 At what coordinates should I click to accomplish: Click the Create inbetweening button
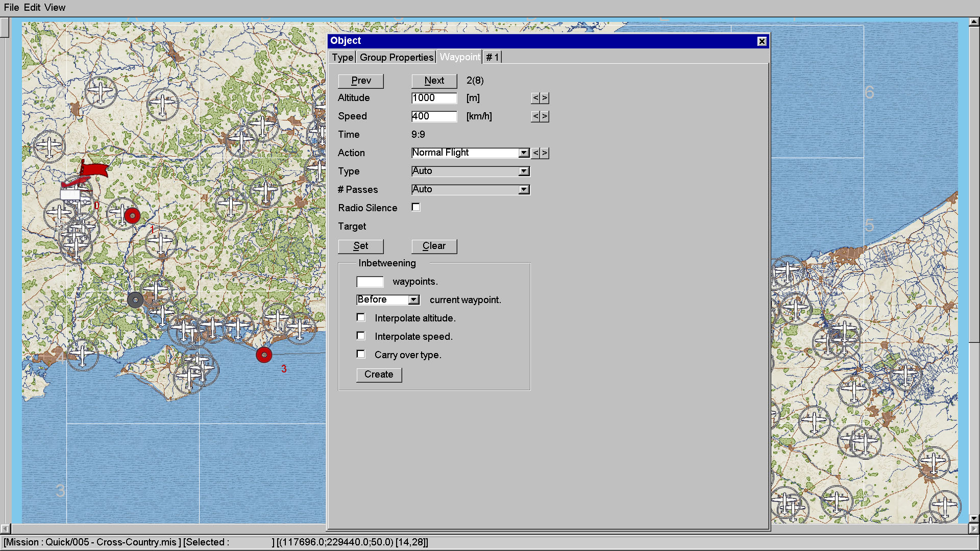click(x=379, y=374)
